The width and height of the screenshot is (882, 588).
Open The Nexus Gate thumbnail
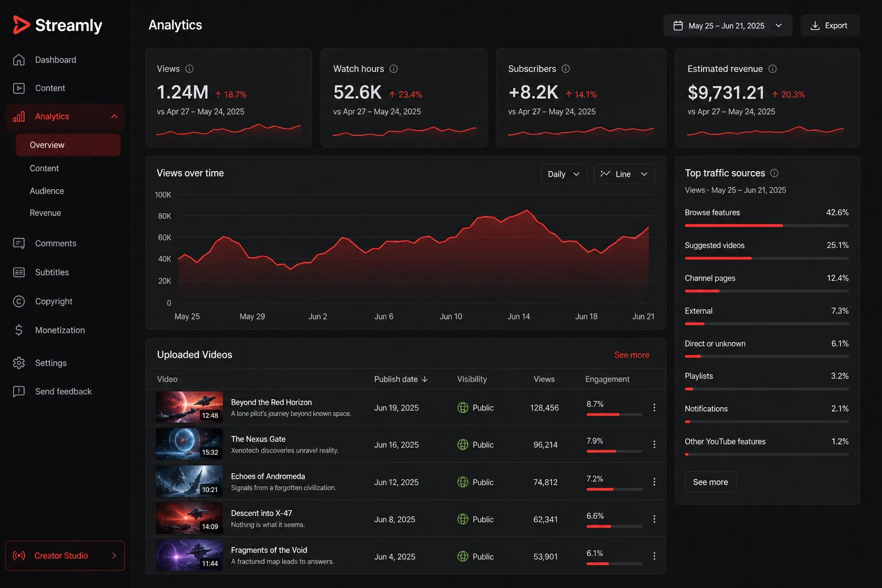click(x=189, y=444)
